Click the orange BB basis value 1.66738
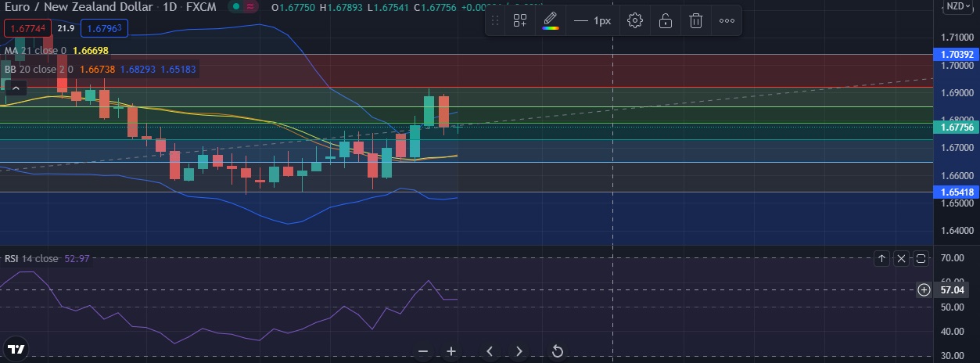 point(98,69)
